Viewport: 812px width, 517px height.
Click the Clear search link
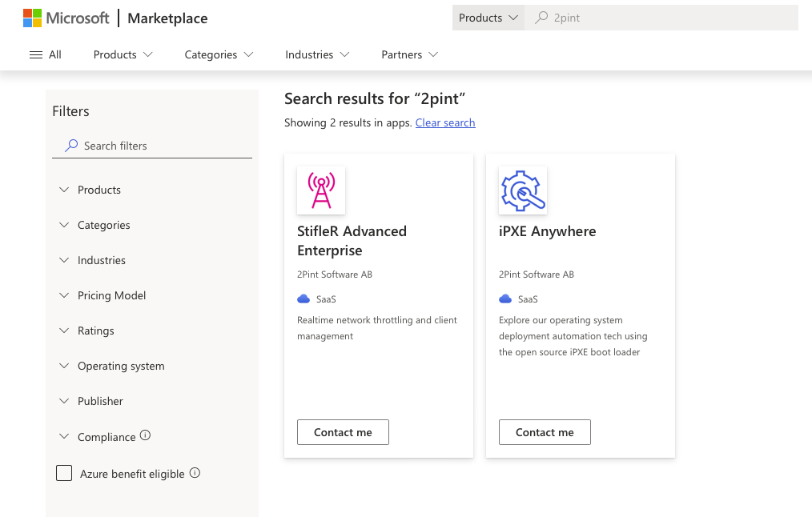click(445, 122)
